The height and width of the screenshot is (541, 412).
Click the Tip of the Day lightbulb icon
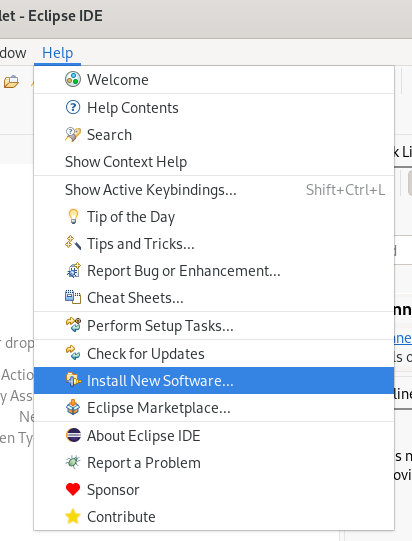(73, 217)
